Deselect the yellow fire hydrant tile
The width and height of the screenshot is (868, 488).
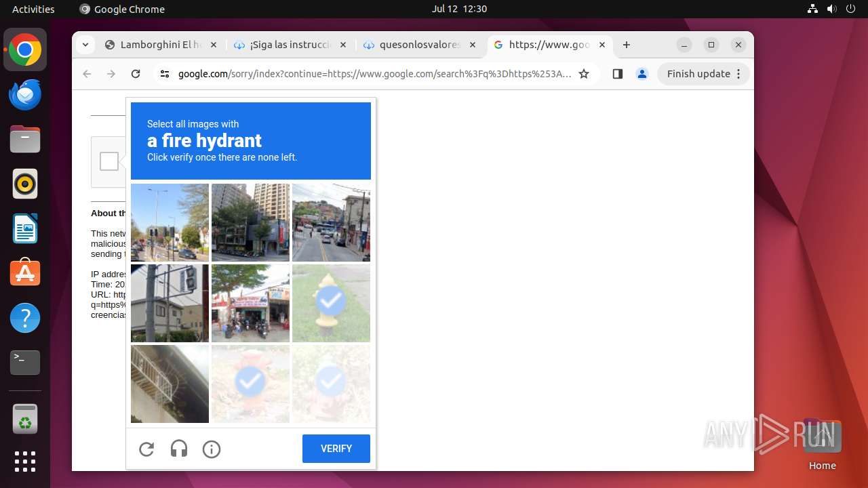pos(331,303)
